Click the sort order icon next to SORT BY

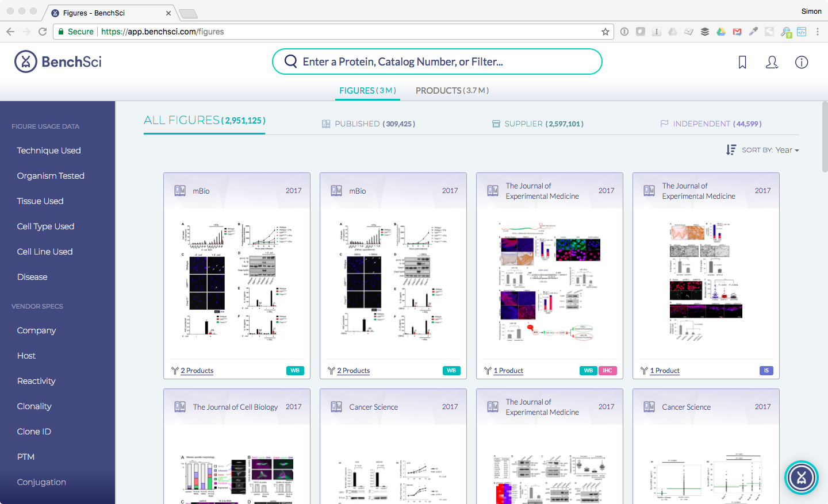pyautogui.click(x=731, y=149)
